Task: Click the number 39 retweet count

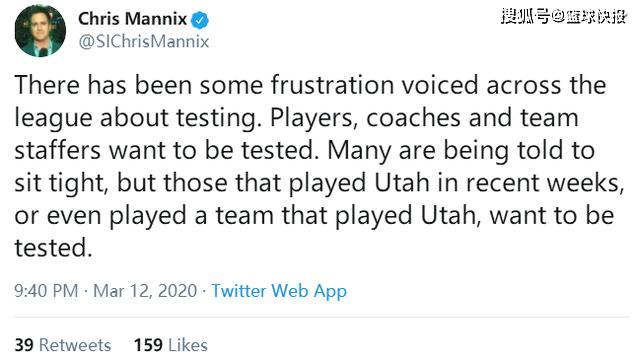Action: coord(24,345)
